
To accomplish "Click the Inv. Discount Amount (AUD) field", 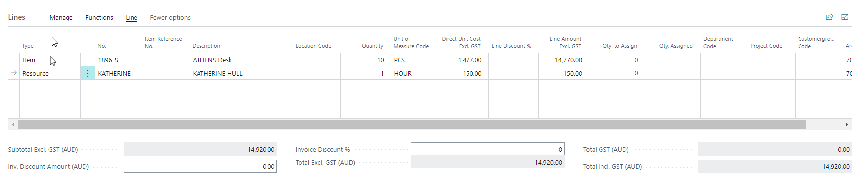I will 200,166.
